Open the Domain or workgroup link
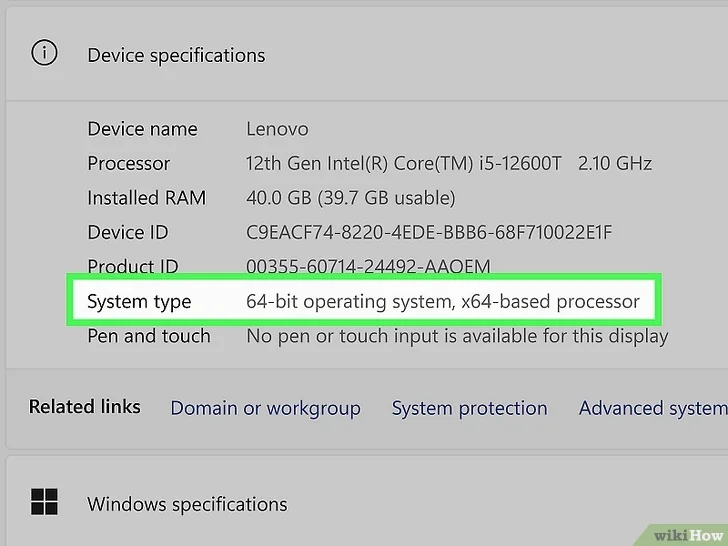 click(x=265, y=408)
